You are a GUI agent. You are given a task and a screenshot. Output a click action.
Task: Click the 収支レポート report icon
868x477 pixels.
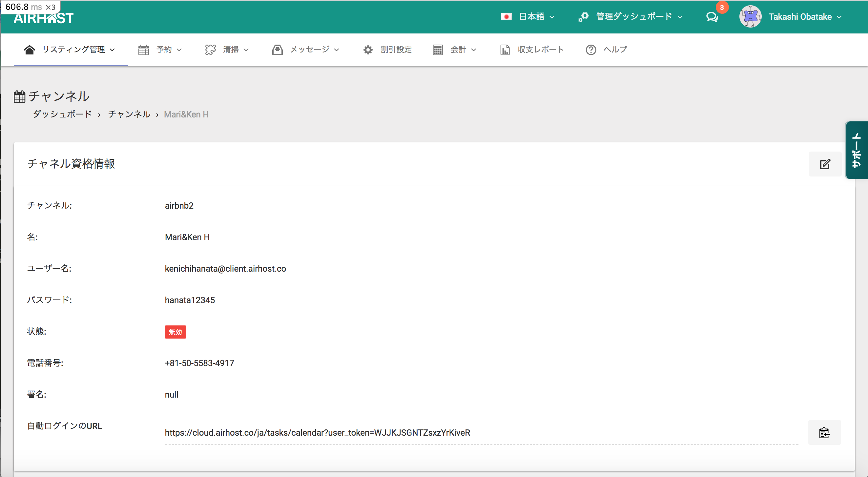(x=505, y=50)
